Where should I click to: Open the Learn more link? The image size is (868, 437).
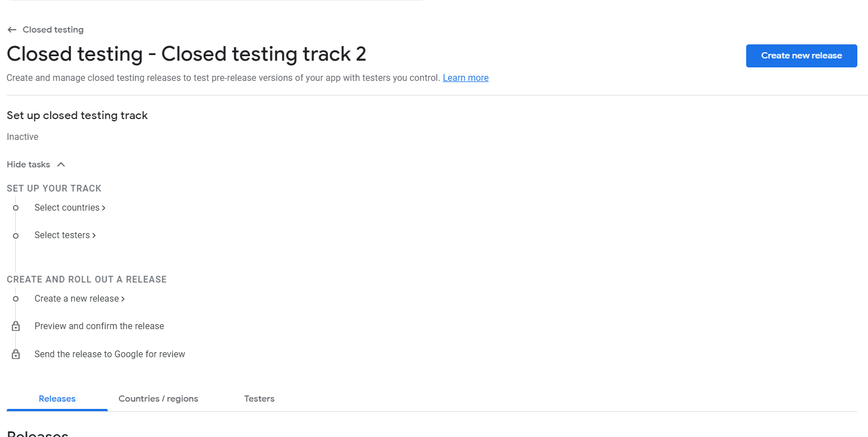465,78
